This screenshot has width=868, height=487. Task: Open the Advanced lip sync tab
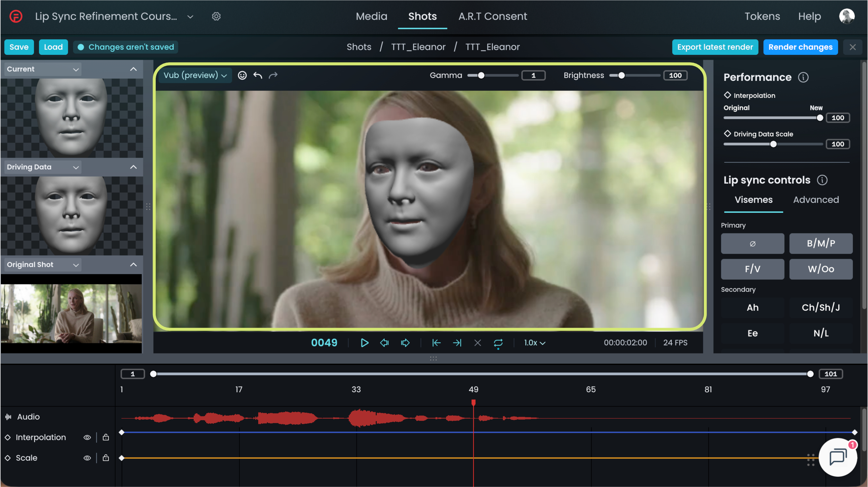(816, 200)
